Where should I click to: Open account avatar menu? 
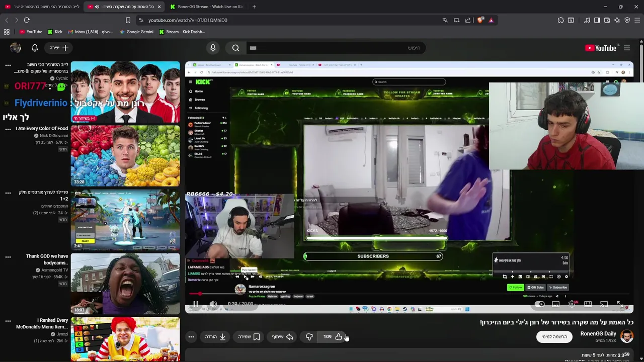[16, 48]
